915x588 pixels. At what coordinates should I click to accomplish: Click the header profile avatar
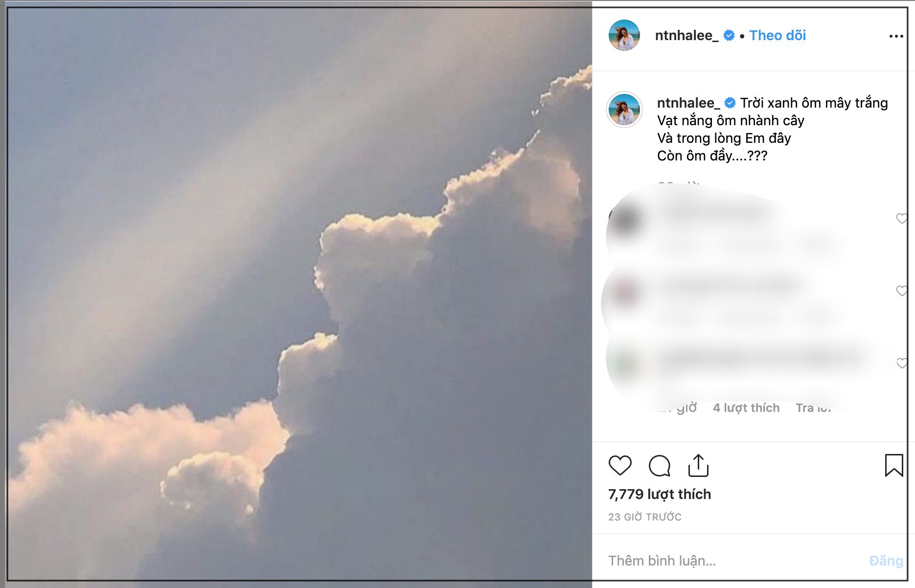(x=624, y=35)
